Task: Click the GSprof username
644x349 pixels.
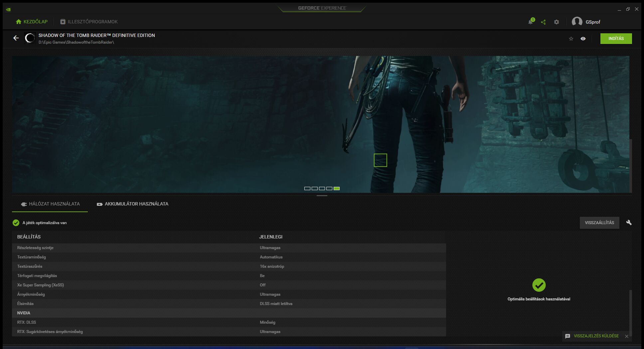Action: click(x=593, y=22)
